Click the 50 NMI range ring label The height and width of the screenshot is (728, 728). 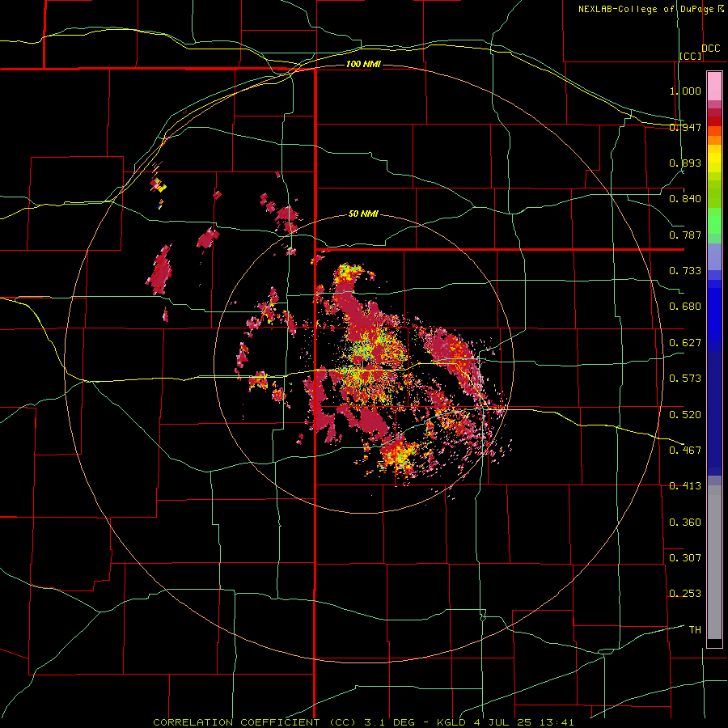coord(363,214)
